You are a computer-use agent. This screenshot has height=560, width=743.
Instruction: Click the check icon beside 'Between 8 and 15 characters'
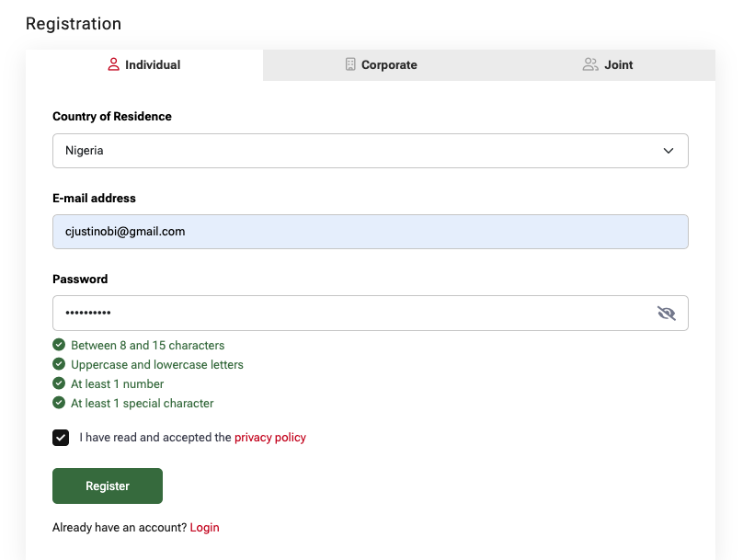(x=59, y=345)
